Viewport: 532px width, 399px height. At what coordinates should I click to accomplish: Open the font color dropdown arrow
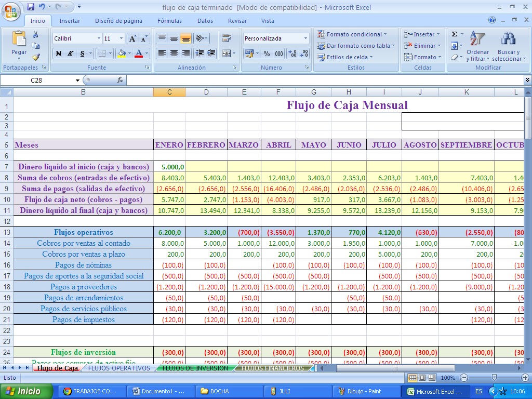[x=147, y=54]
